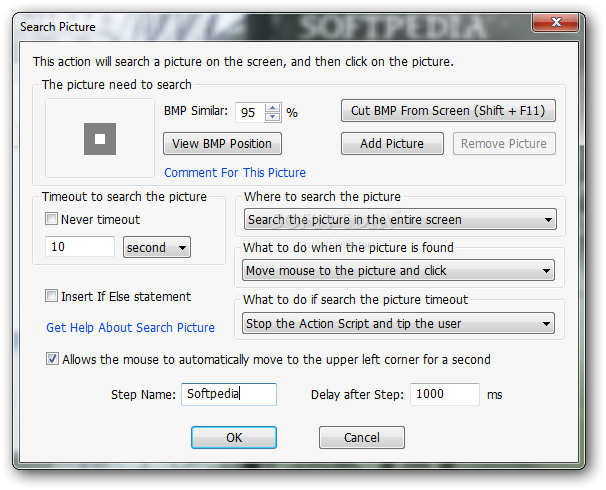The image size is (606, 490).
Task: Click the timeout value field showing 10
Action: point(80,247)
